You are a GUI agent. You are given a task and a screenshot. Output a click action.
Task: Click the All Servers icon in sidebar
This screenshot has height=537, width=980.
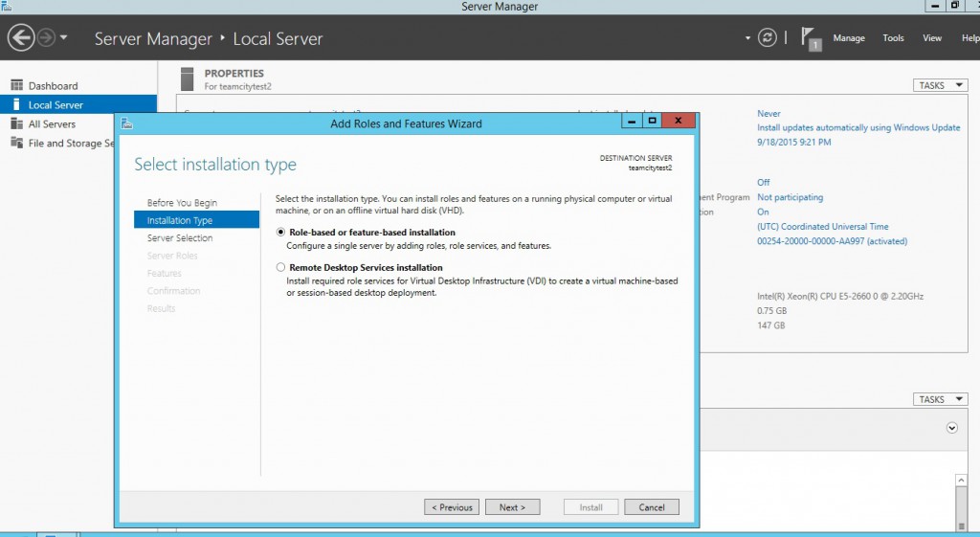(x=17, y=123)
